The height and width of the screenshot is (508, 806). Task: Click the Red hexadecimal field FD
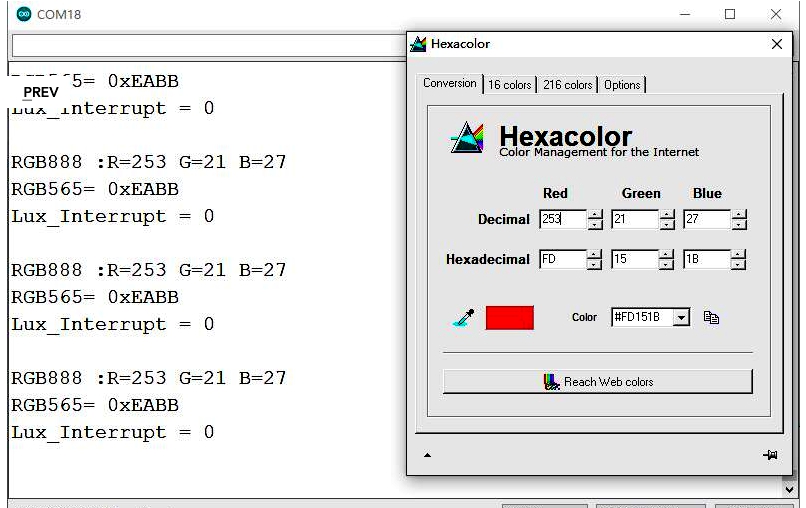(562, 259)
